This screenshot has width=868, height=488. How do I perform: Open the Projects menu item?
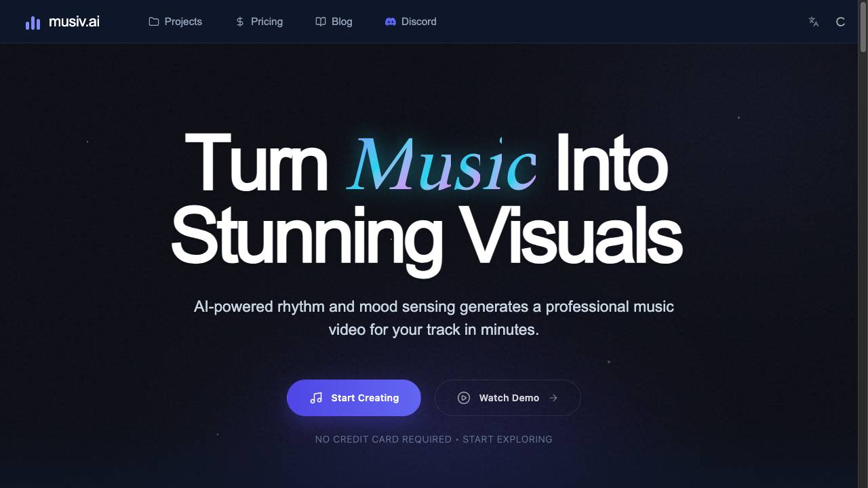tap(175, 22)
